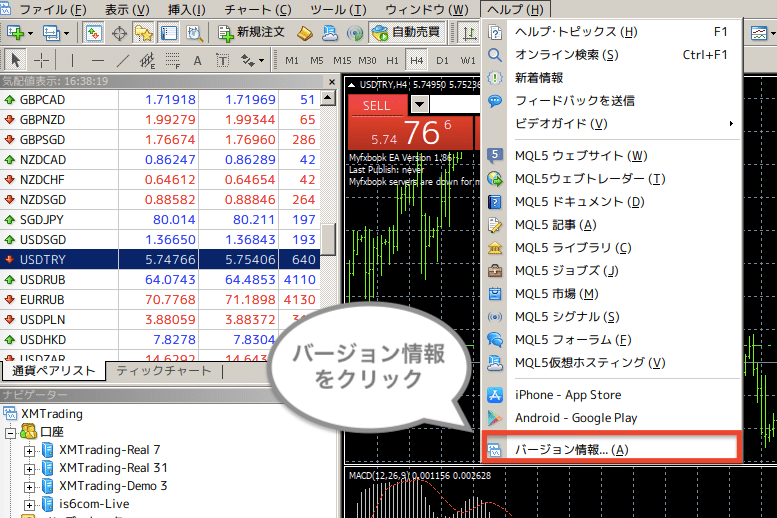
Task: Expand is6com-Live node
Action: [29, 505]
